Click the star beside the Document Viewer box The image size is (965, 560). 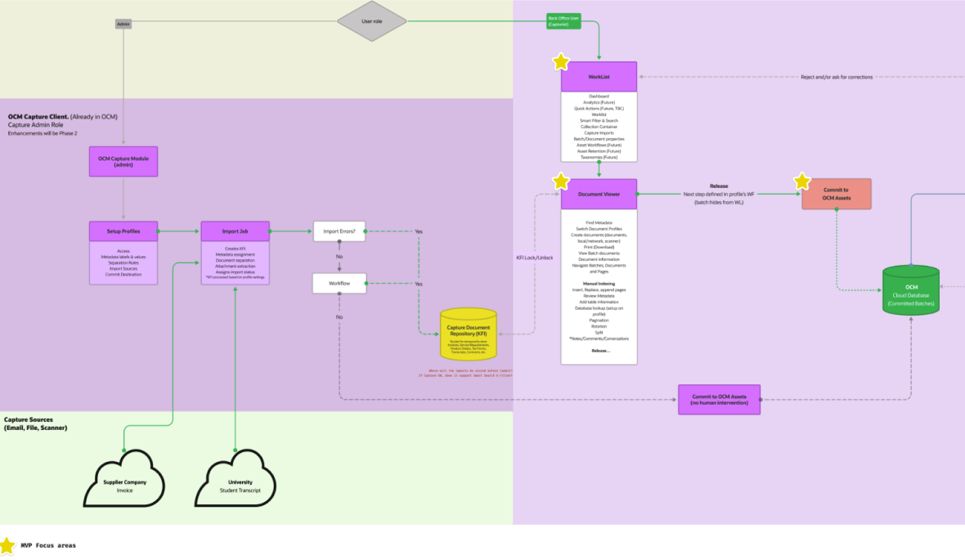click(561, 181)
